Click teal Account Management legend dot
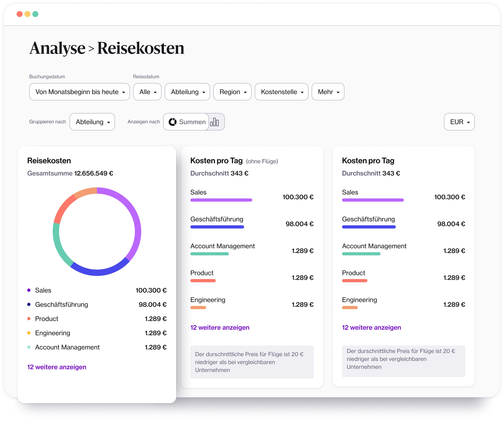504x421 pixels. (29, 347)
